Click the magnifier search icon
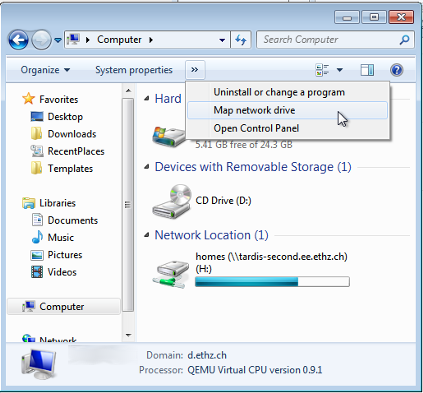This screenshot has height=393, width=423. 404,40
